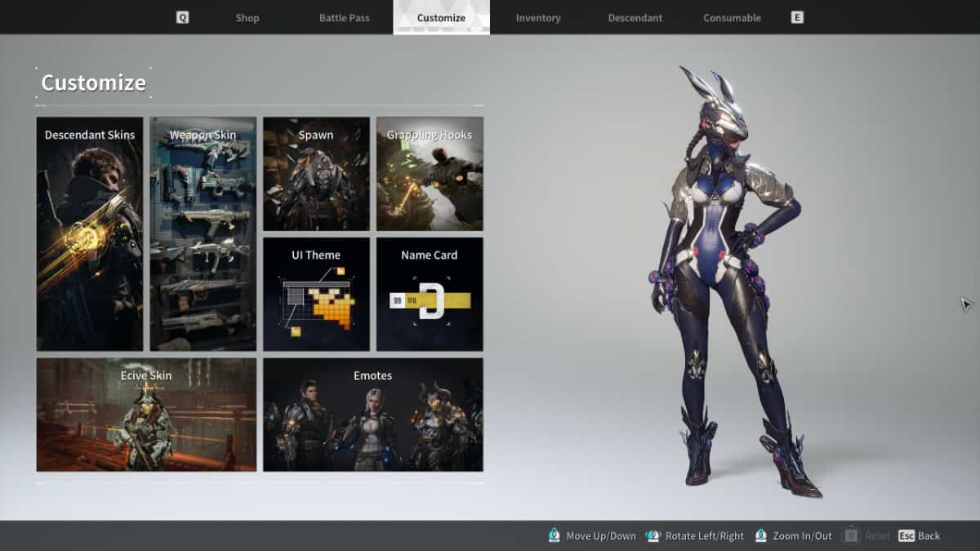Click the Rotate Left/Right hint text
This screenshot has width=980, height=551.
pos(705,535)
